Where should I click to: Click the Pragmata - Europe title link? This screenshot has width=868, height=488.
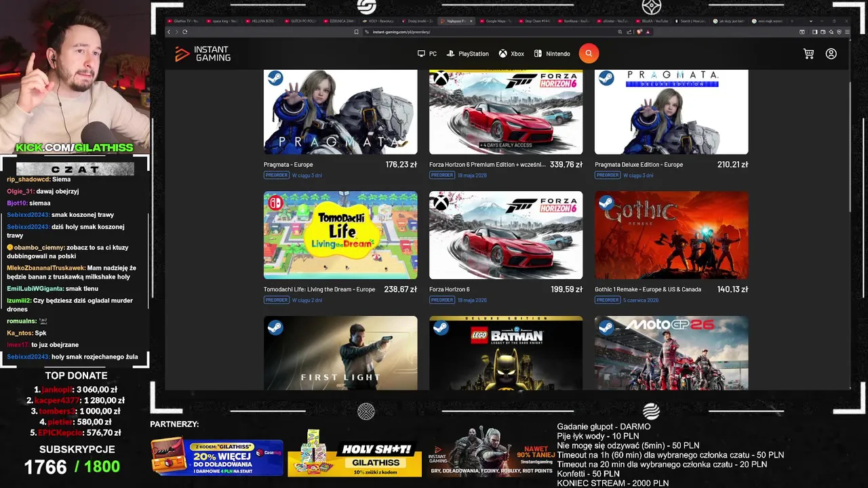[x=288, y=165]
